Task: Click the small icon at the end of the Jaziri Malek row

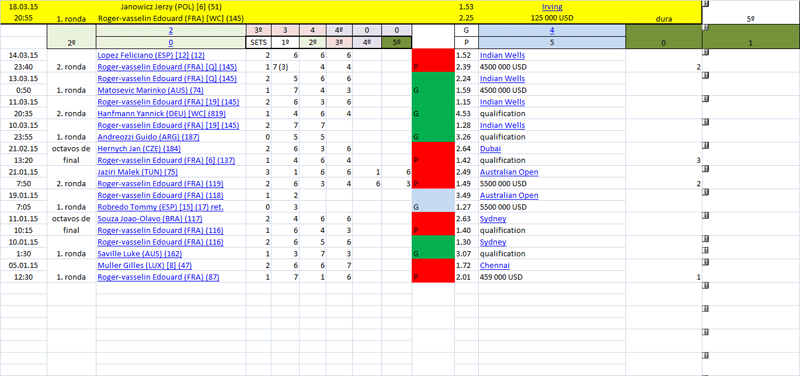Action: [x=706, y=169]
